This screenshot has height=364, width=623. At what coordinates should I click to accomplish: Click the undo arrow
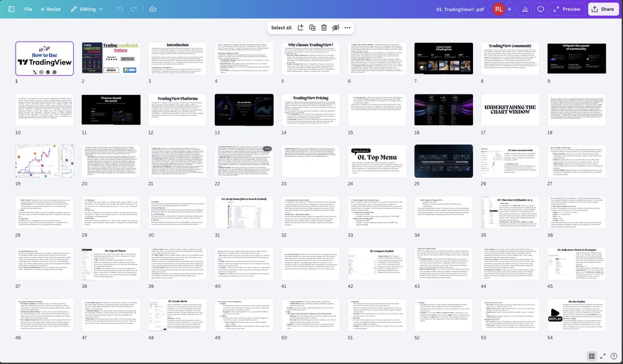[x=120, y=9]
